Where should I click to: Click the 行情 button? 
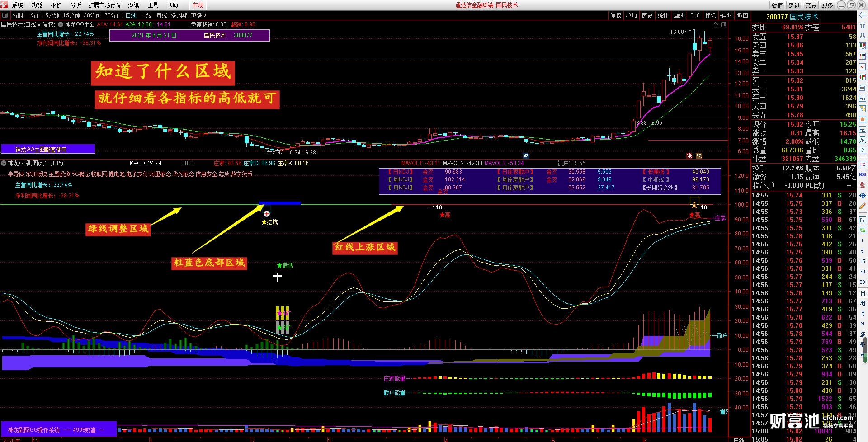click(778, 5)
